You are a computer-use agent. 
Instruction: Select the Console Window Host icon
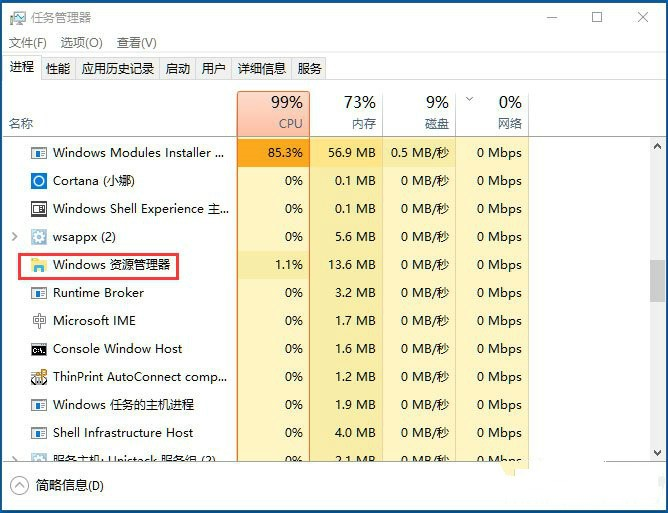[39, 349]
